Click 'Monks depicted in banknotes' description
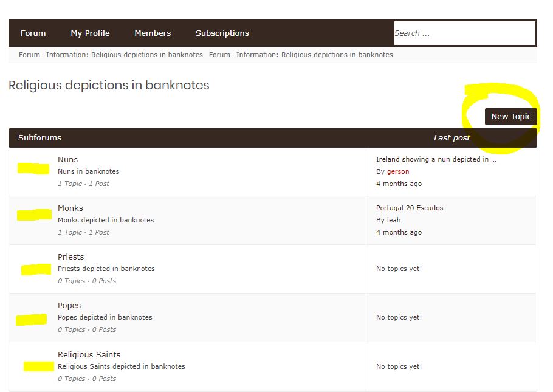The width and height of the screenshot is (553, 392). pyautogui.click(x=106, y=220)
